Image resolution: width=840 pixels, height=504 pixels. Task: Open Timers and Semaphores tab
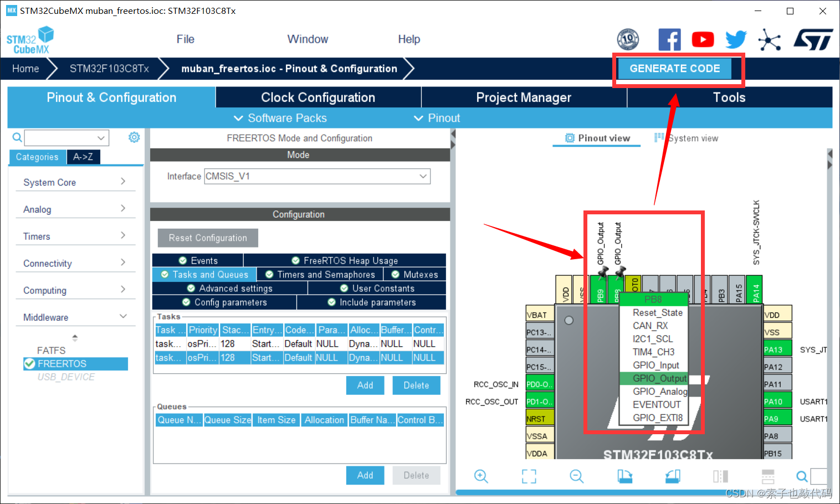coord(320,274)
